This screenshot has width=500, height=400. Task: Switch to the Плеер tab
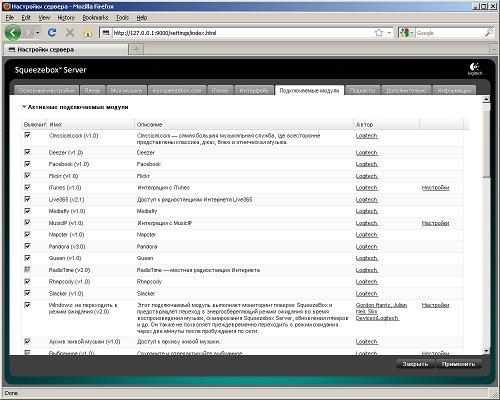pos(93,90)
